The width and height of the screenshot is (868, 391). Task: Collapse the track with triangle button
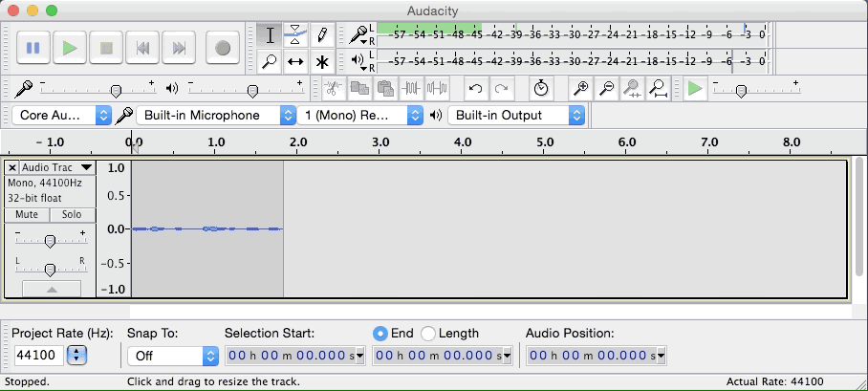click(x=52, y=289)
